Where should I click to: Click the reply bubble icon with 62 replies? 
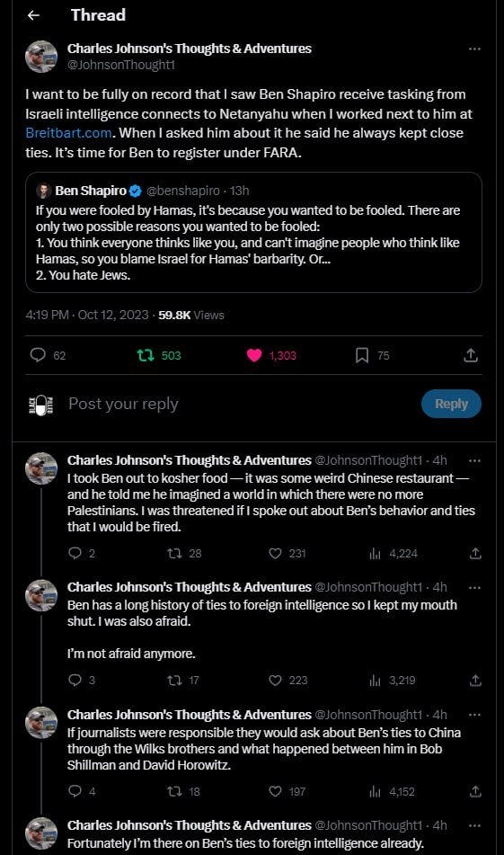point(38,355)
